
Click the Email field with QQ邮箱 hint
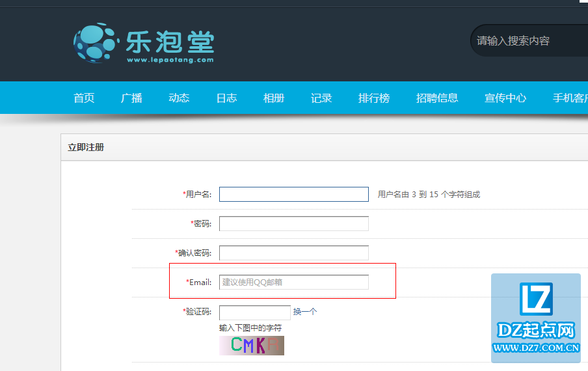point(293,282)
